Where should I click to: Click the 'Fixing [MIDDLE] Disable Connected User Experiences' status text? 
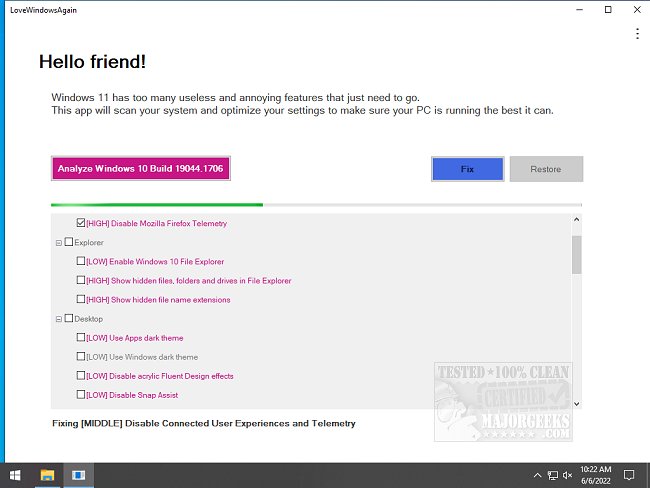pos(204,423)
